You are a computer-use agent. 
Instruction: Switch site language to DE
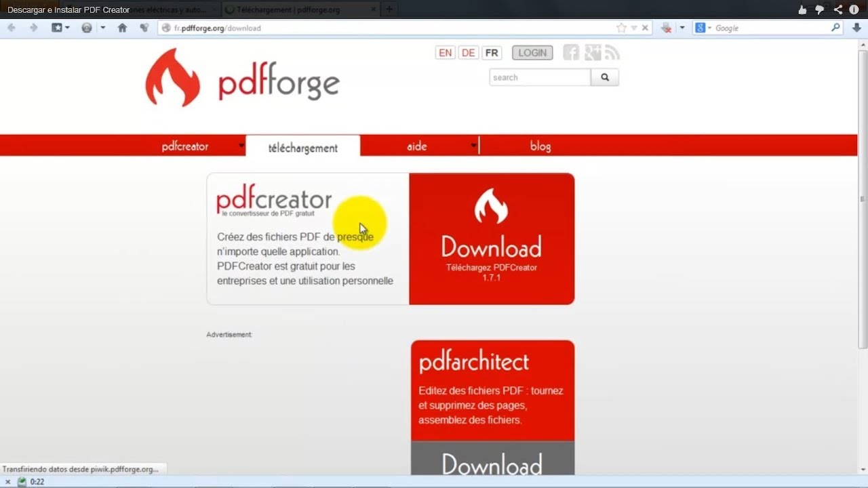pyautogui.click(x=468, y=53)
